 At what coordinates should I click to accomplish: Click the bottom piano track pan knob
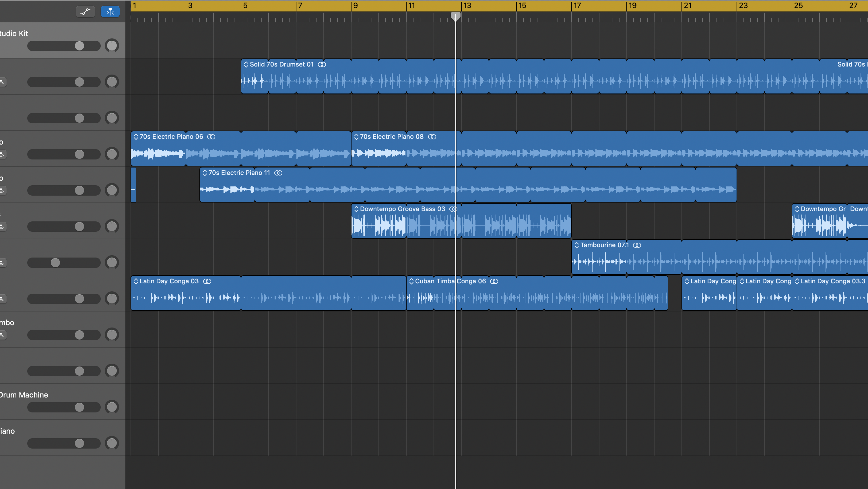[x=112, y=443]
